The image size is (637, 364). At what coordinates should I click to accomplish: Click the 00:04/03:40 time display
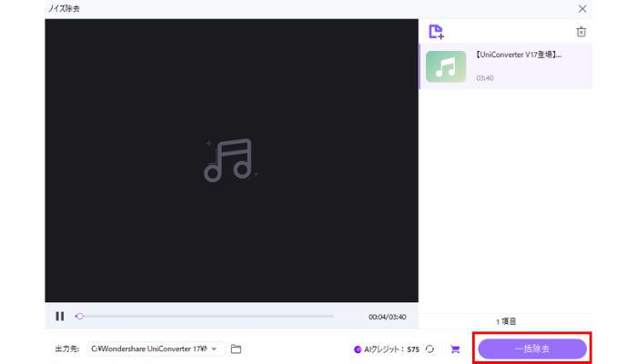tap(387, 317)
